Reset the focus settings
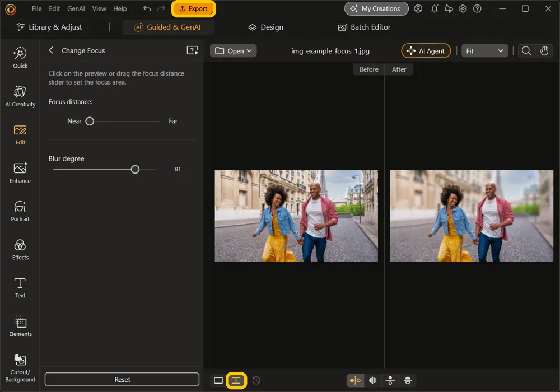560x392 pixels. [122, 379]
